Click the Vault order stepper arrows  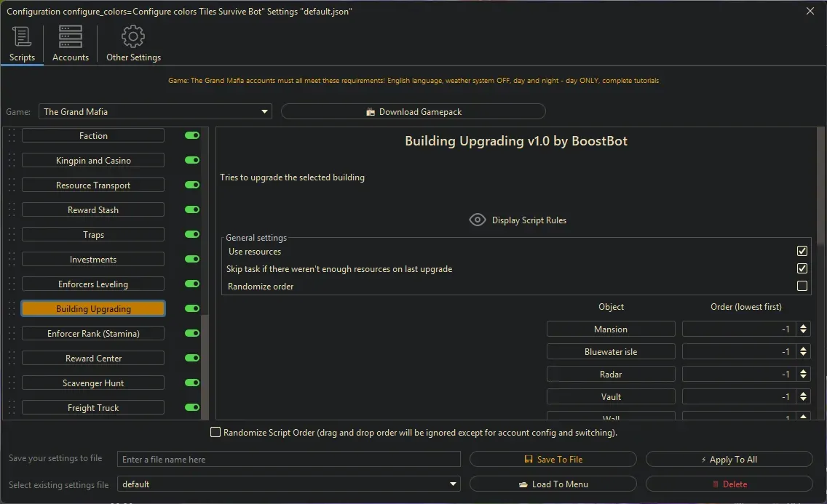click(x=803, y=397)
